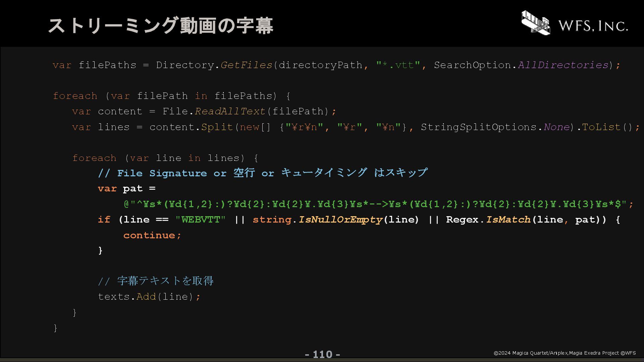Screen dimensions: 644x362
Task: Click StringSplitOptions.None in the Split call
Action: (495, 127)
